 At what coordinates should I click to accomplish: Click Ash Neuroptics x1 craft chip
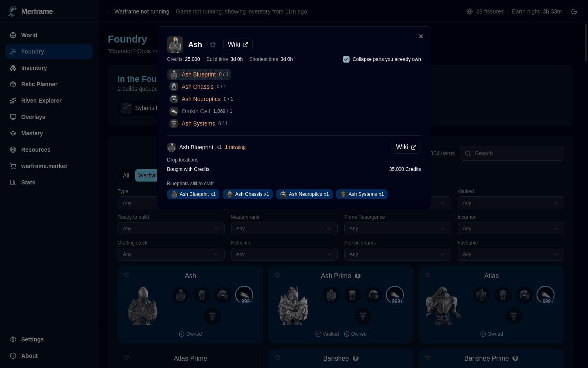tap(304, 194)
